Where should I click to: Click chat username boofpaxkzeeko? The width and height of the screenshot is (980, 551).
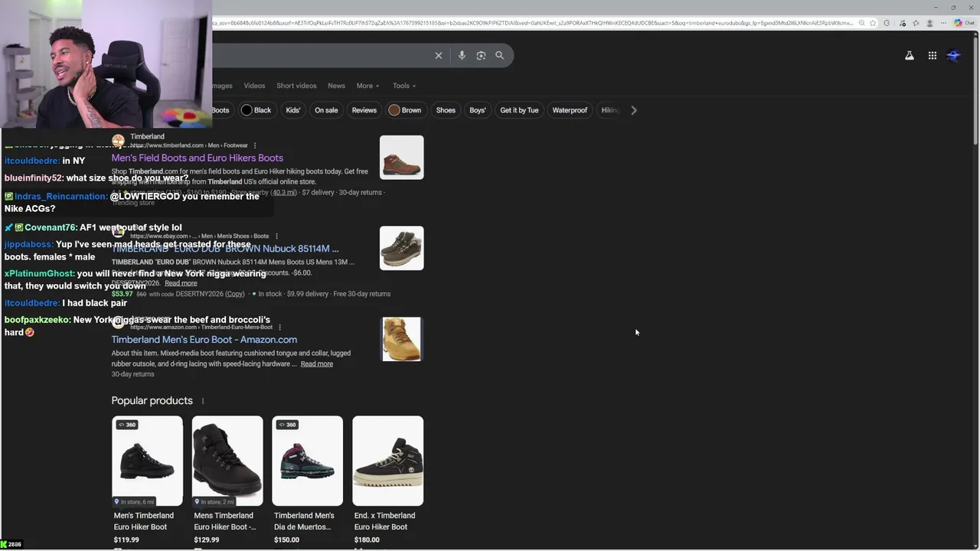38,320
